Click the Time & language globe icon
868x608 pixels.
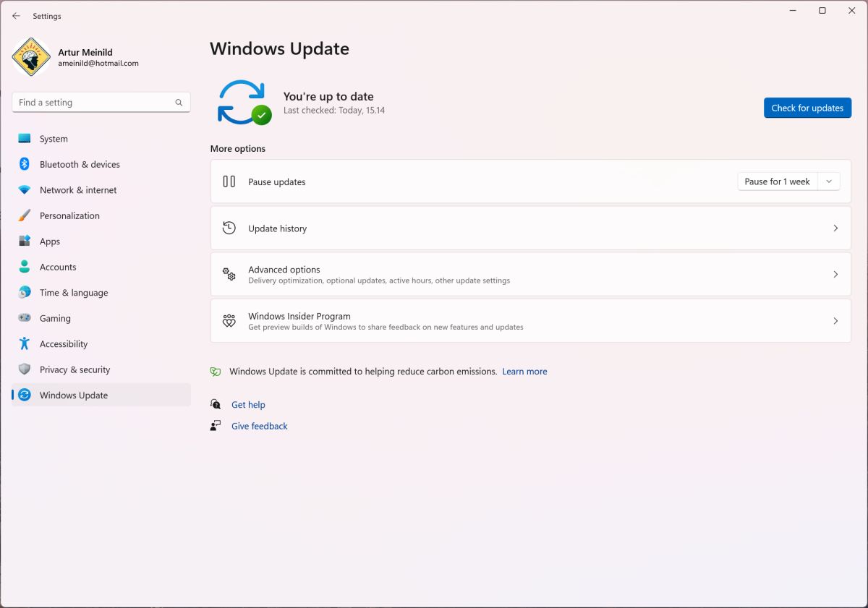click(x=25, y=293)
